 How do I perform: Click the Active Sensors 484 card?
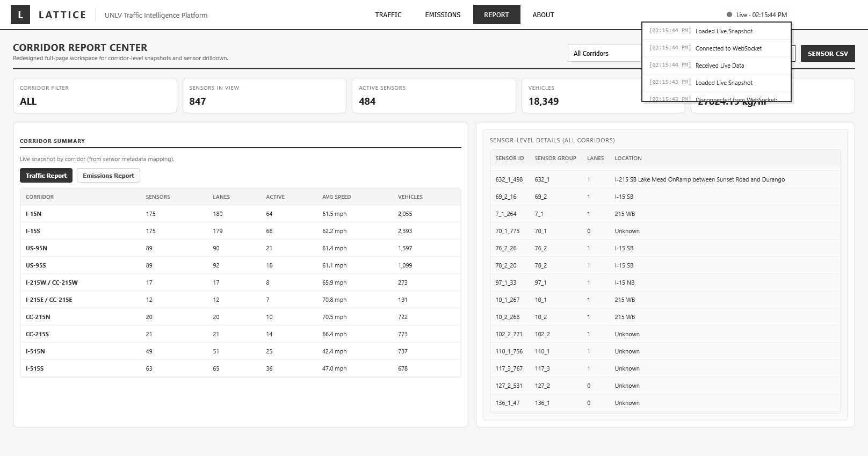[434, 96]
